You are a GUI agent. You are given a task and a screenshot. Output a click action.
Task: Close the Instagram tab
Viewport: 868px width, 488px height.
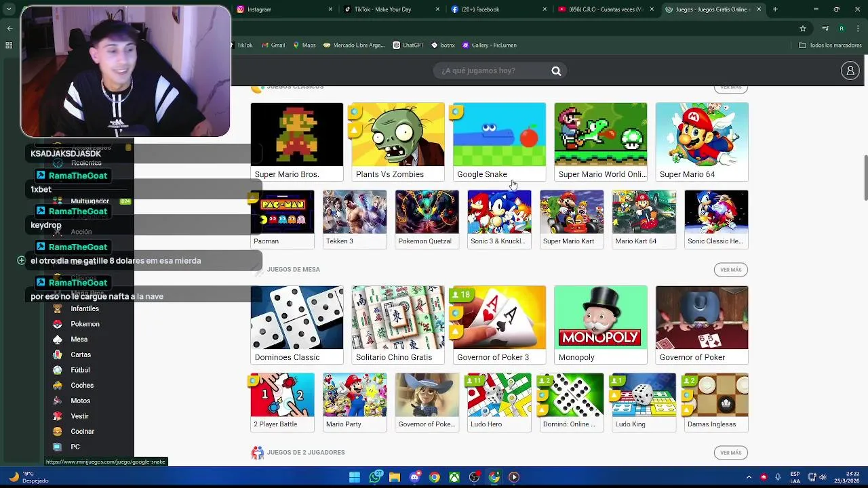[x=330, y=9]
